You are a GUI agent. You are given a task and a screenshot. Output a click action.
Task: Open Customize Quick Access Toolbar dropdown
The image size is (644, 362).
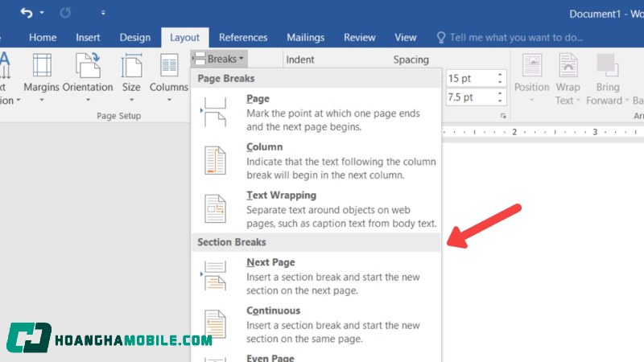click(x=102, y=14)
